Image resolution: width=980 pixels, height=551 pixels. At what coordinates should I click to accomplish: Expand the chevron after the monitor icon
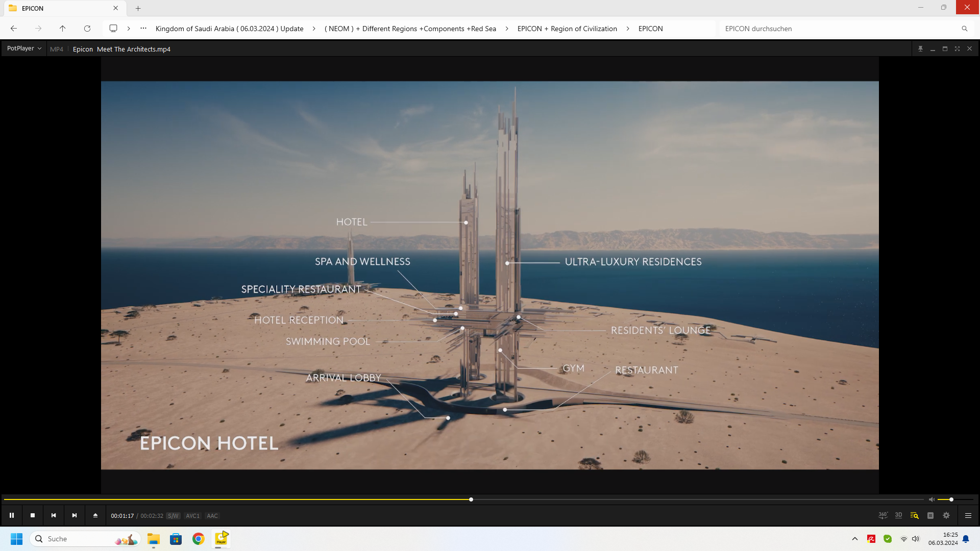(x=129, y=29)
